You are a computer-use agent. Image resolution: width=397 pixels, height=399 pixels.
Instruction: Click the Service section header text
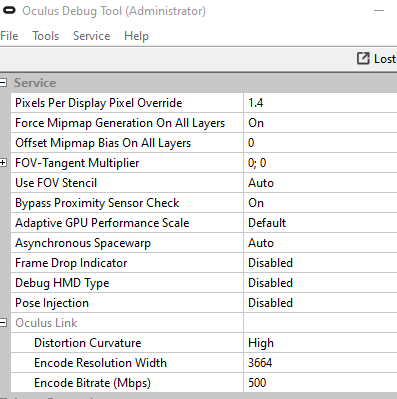(35, 83)
